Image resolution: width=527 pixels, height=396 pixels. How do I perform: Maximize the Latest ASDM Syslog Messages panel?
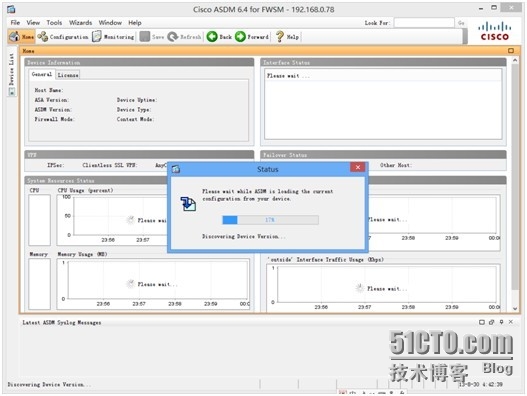pos(482,322)
